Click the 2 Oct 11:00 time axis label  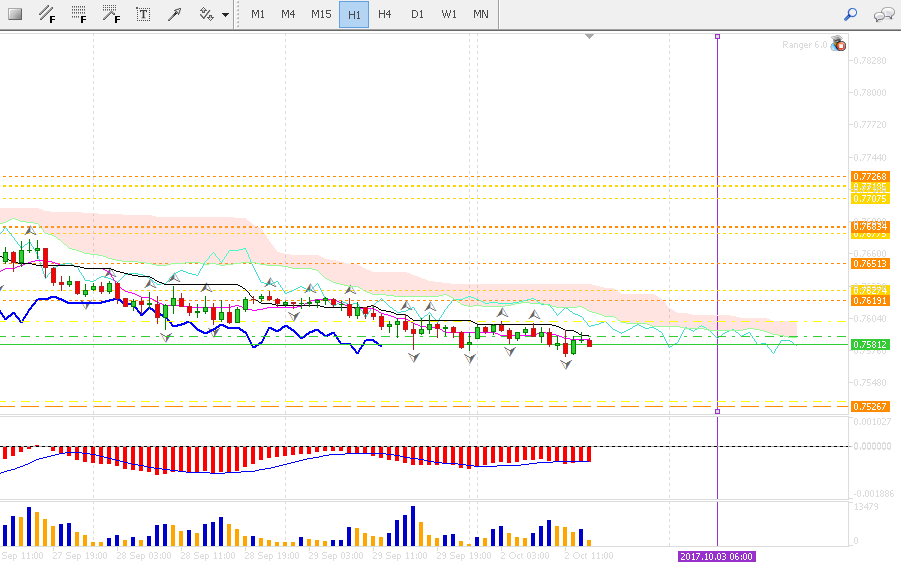click(588, 556)
